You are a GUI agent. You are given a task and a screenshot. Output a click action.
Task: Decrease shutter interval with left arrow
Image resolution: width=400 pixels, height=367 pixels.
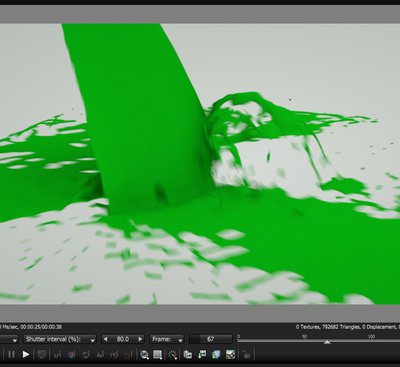coord(106,339)
